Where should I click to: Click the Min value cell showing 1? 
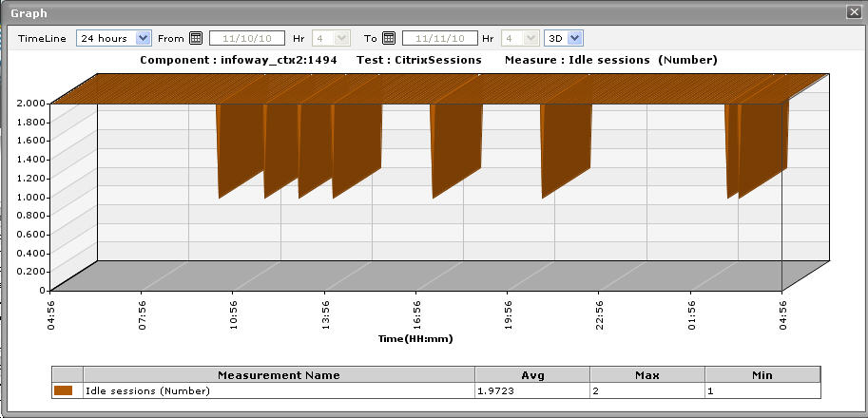coord(762,390)
